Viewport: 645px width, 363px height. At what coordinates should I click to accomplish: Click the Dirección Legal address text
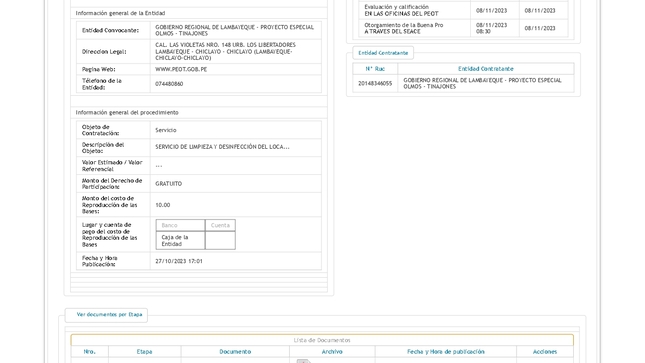coord(225,51)
